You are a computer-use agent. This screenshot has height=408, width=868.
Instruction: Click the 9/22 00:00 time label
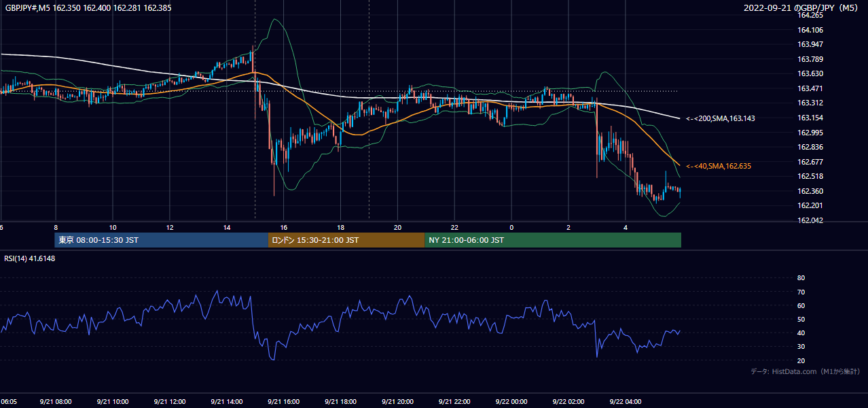[x=512, y=402]
